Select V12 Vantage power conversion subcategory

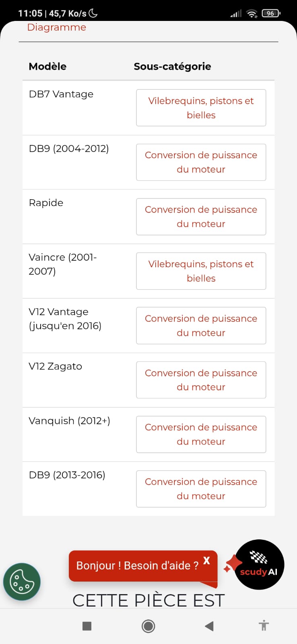point(201,326)
